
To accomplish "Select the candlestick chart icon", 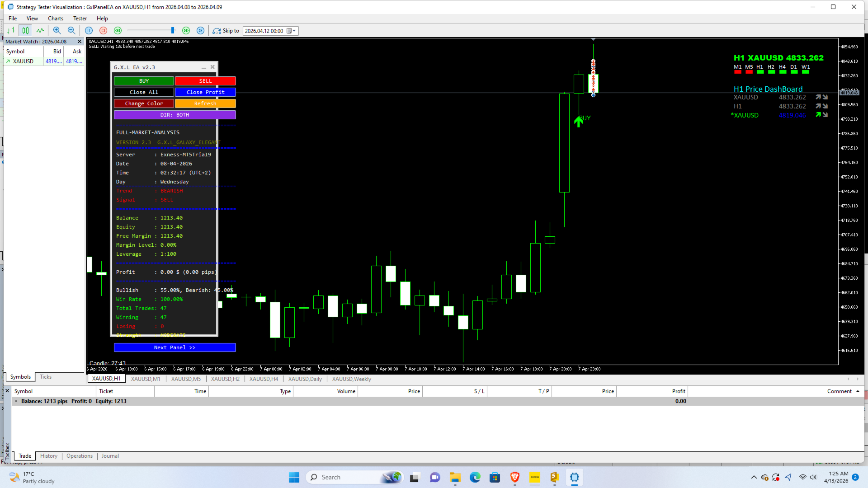I will (x=25, y=31).
